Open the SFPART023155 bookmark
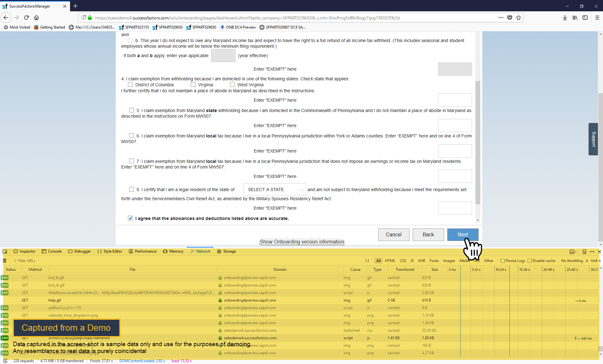Viewport: 603px width, 364px height. point(134,27)
